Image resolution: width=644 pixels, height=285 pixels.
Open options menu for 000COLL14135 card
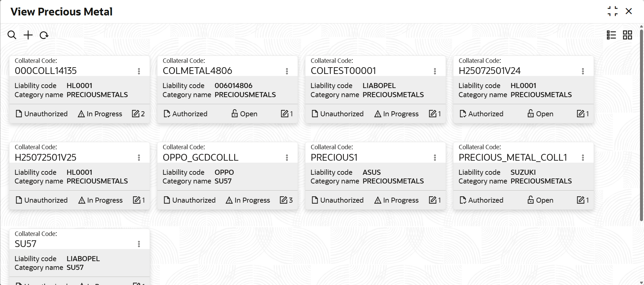click(139, 71)
